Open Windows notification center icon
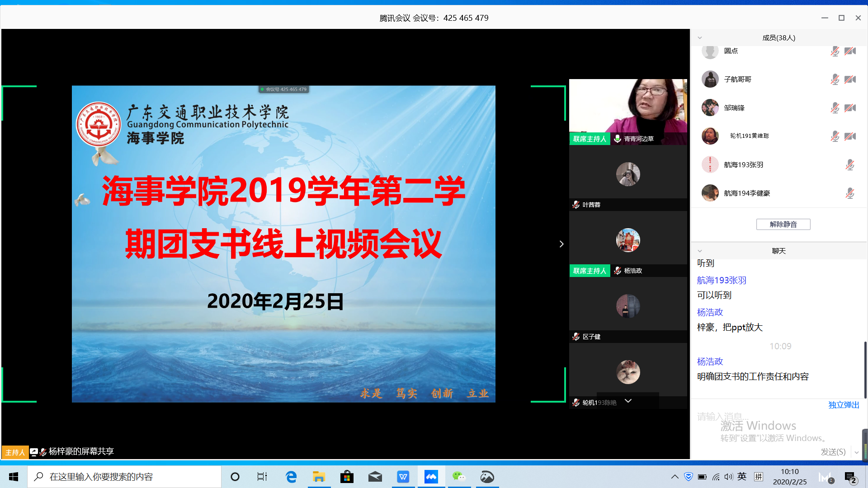Image resolution: width=868 pixels, height=488 pixels. tap(850, 477)
